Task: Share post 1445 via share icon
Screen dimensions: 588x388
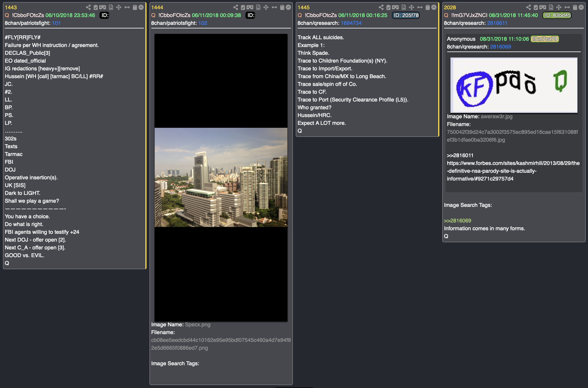Action: pos(381,7)
